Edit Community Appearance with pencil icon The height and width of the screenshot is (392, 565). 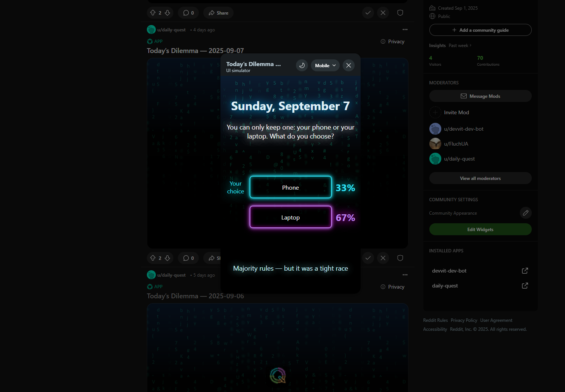(x=525, y=213)
